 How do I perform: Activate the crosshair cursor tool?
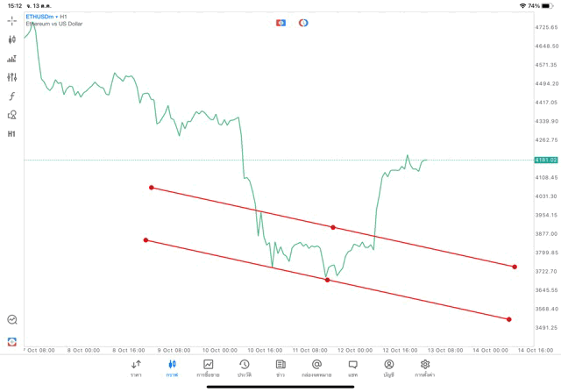[x=11, y=20]
